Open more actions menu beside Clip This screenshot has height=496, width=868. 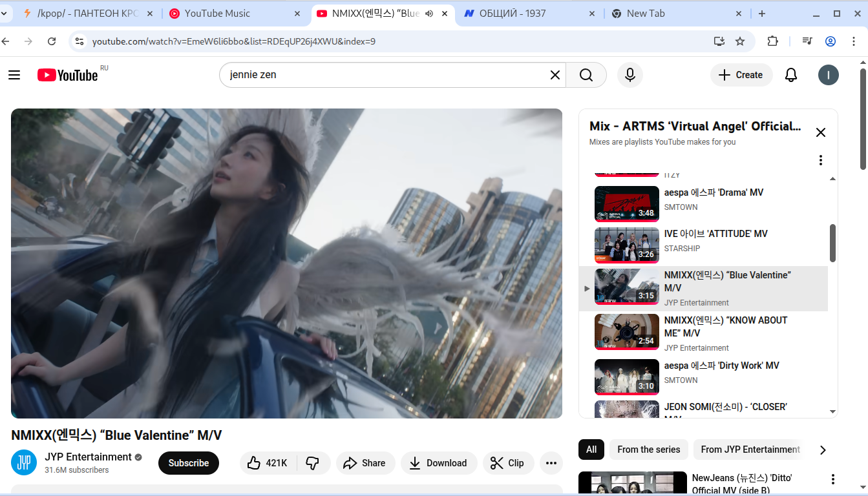[551, 463]
